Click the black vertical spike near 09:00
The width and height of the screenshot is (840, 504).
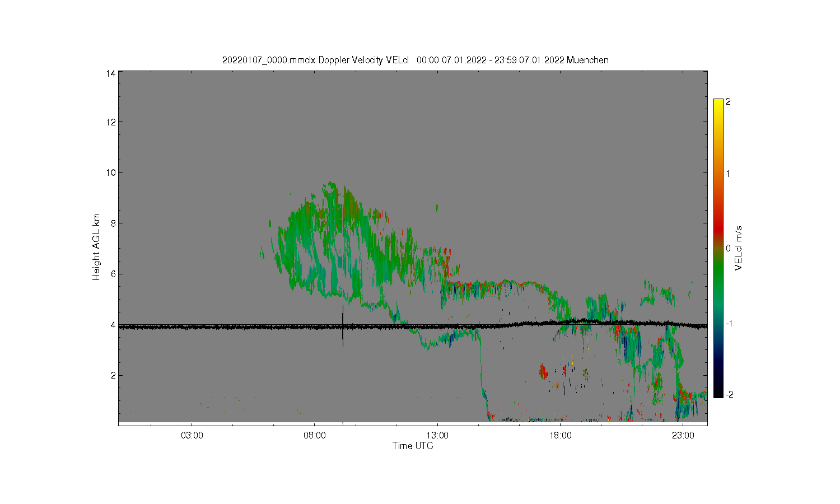(x=343, y=326)
